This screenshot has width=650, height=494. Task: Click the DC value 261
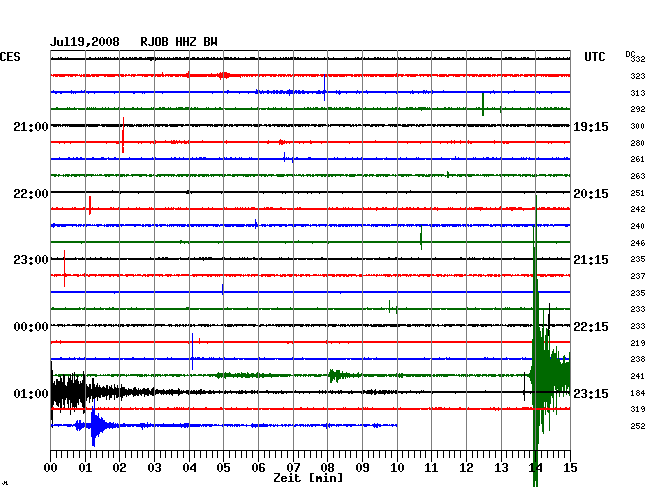(x=638, y=159)
